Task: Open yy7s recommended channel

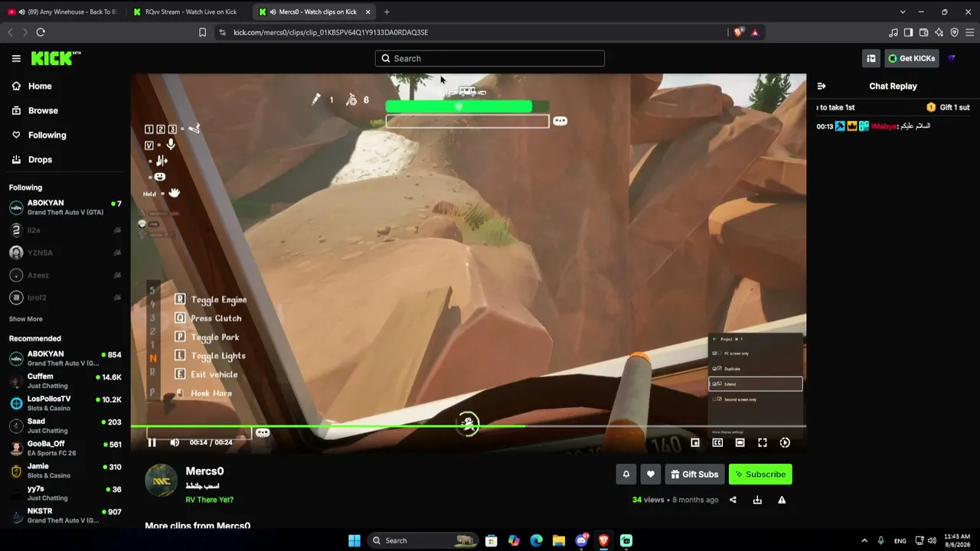Action: [65, 493]
